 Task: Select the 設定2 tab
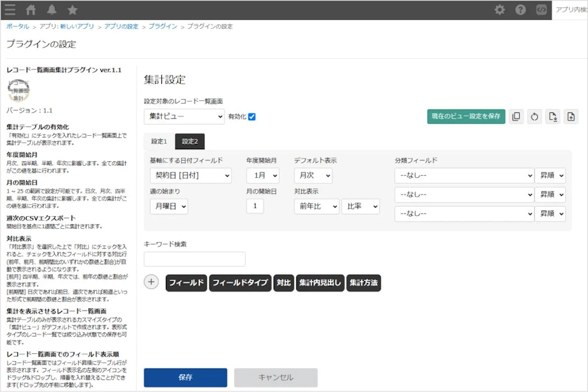coord(189,142)
